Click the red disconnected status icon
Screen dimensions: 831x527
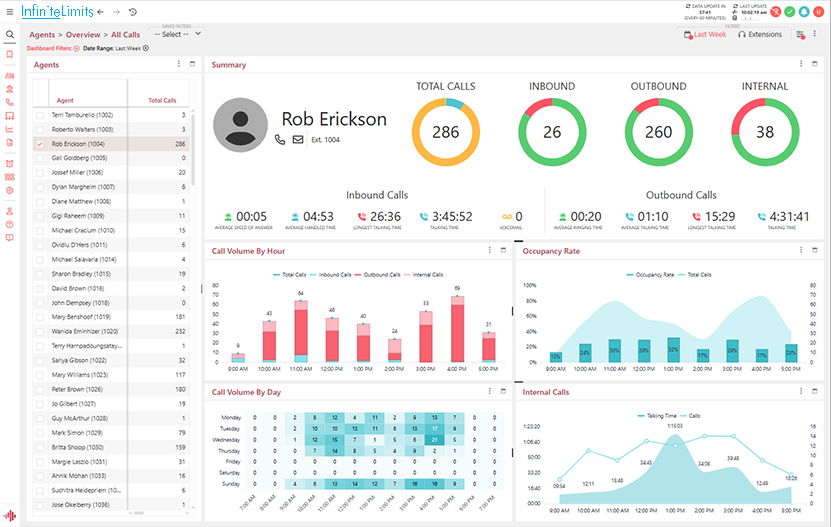775,12
